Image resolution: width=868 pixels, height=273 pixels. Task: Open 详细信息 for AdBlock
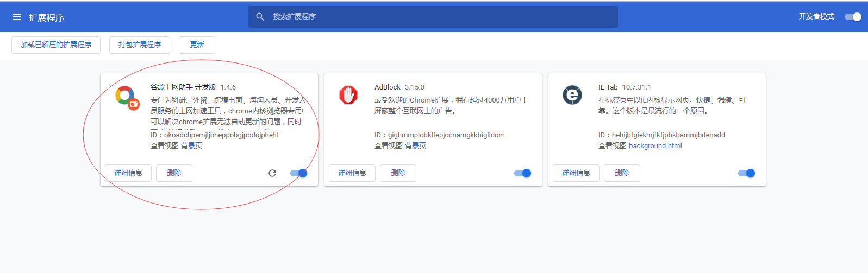(x=352, y=173)
